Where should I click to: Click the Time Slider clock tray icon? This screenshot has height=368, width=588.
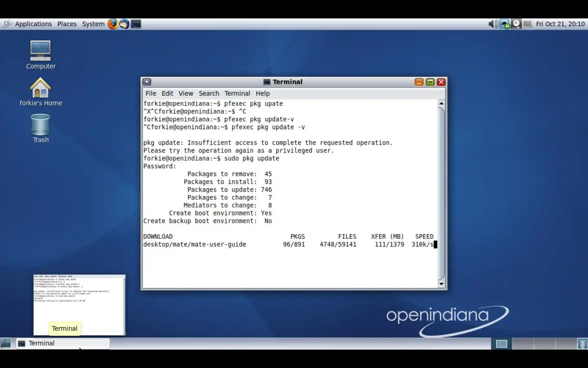coord(516,24)
